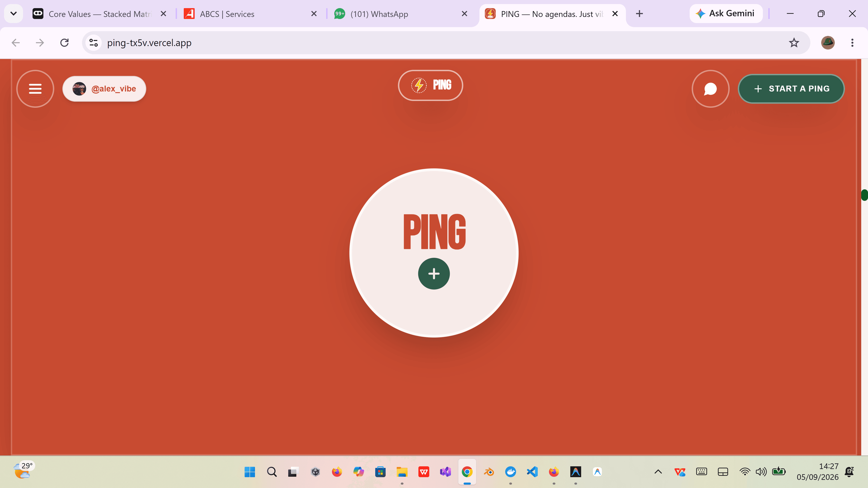Open the Chrome profile avatar
Viewport: 868px width, 488px height.
(828, 43)
